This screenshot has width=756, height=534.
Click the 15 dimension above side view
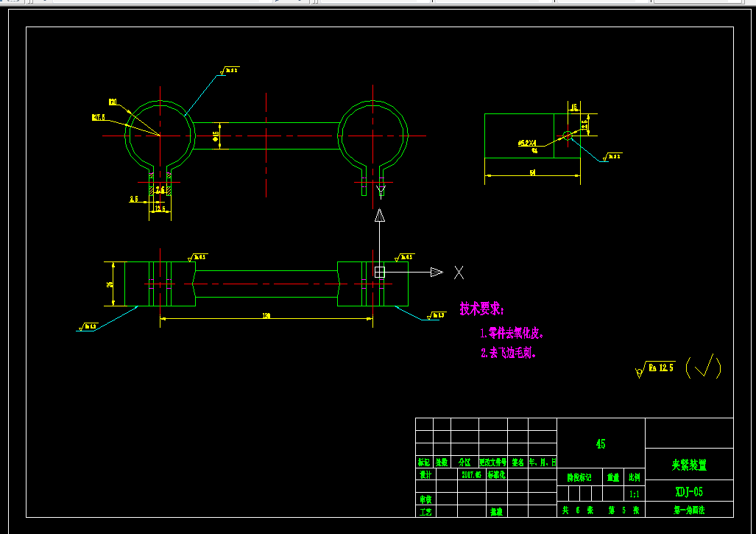573,108
